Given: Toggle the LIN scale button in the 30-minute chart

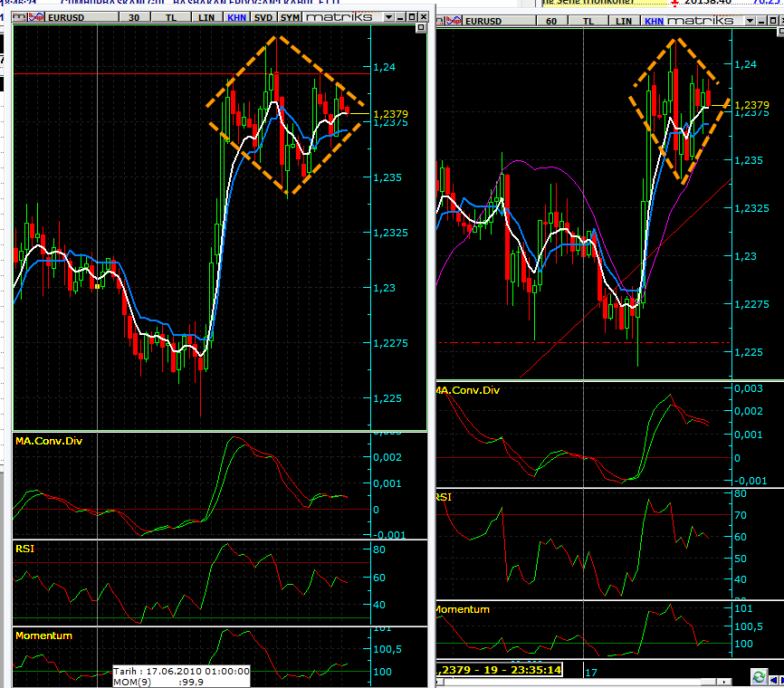Looking at the screenshot, I should [206, 17].
